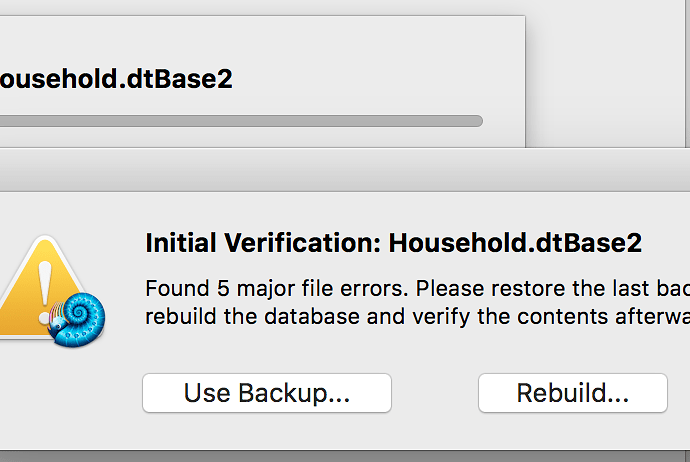Click the blue DEVONthink nautilus shell icon

click(77, 319)
